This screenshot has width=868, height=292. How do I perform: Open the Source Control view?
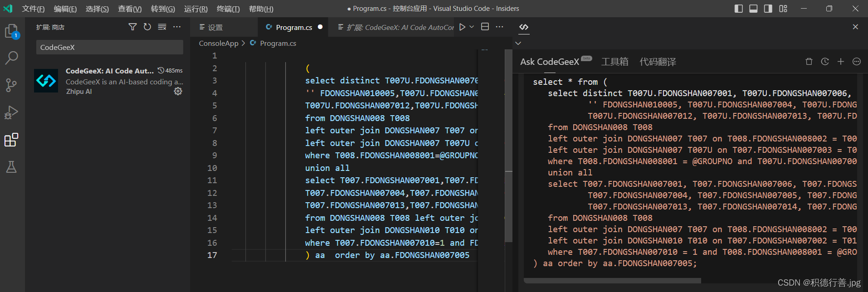coord(11,85)
